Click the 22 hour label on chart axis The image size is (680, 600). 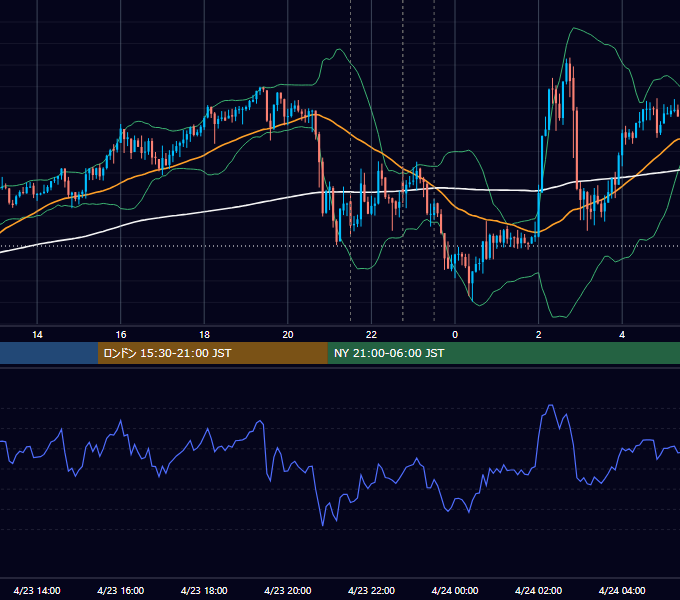(x=371, y=335)
